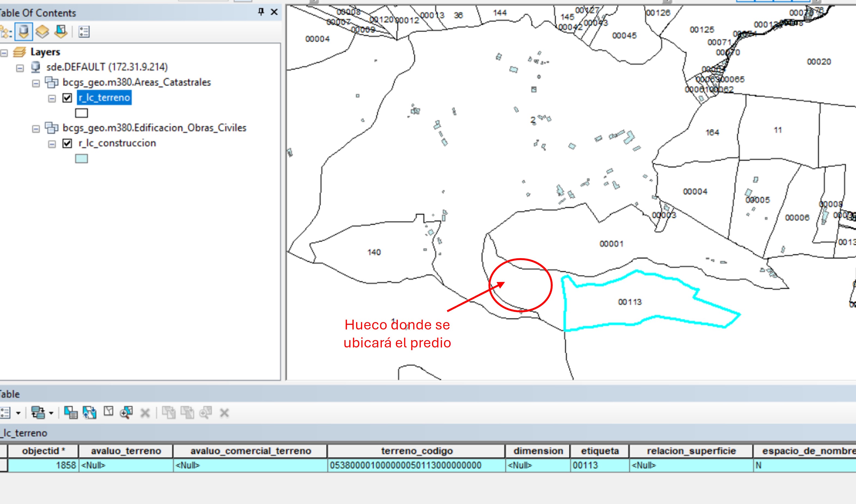Click the terreno_codigo column header
Viewport: 856px width, 504px height.
point(417,451)
